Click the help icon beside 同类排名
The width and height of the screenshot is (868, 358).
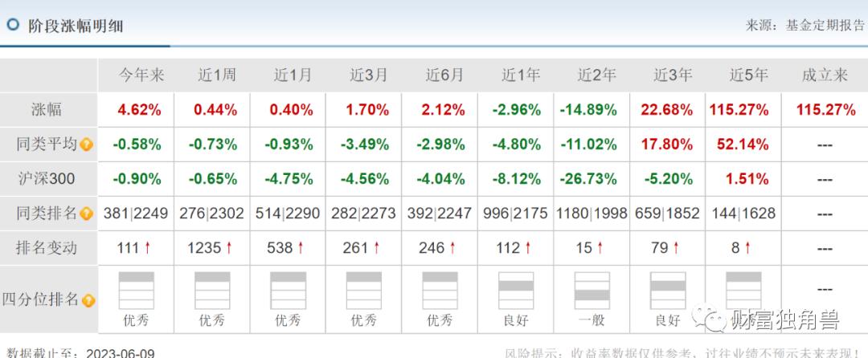87,214
